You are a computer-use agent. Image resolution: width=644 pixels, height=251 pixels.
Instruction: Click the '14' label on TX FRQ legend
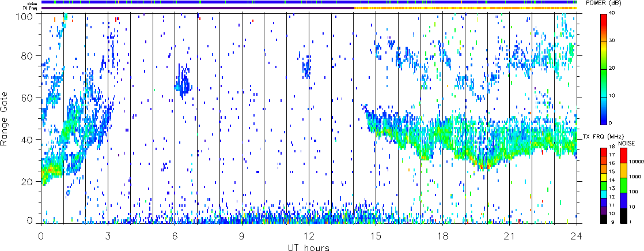point(612,181)
